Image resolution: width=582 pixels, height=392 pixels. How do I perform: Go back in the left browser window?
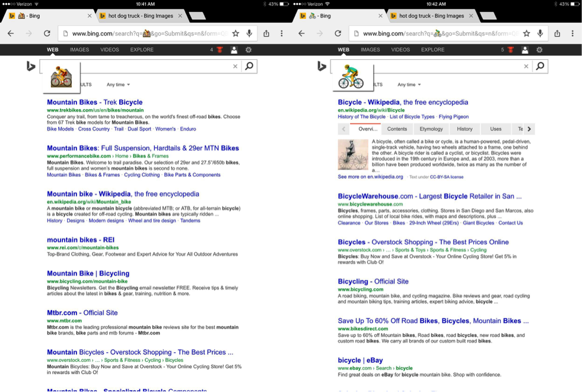[x=11, y=33]
